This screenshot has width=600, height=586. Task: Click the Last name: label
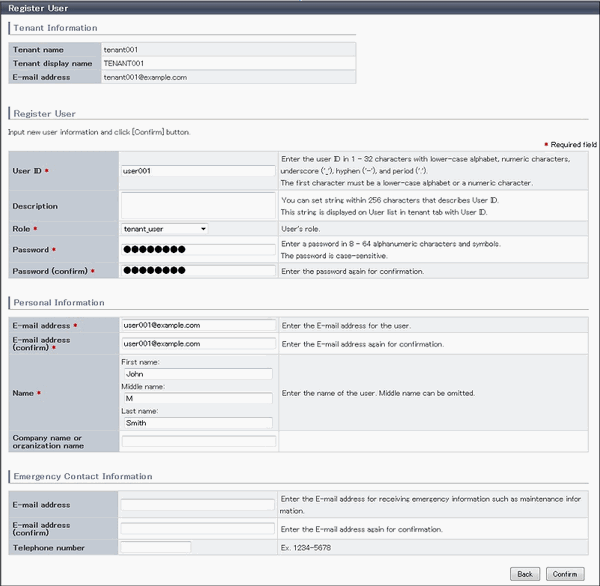click(140, 411)
